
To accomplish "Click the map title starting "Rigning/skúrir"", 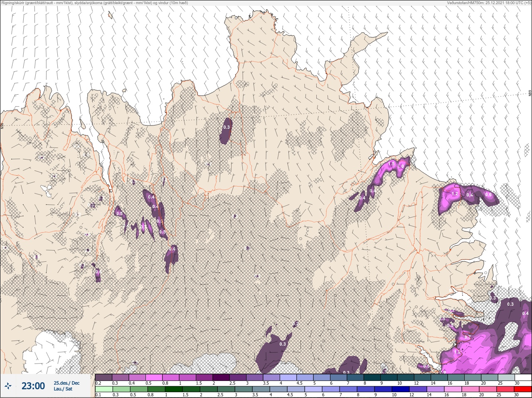I will point(95,3).
